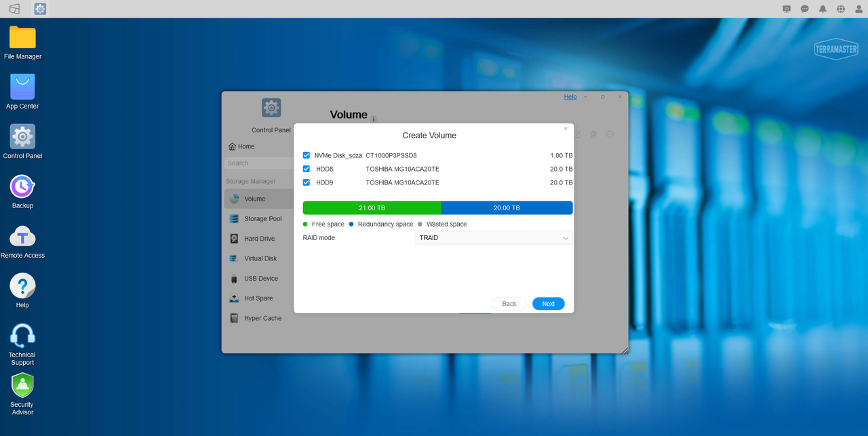Close the Create Volume dialog
Viewport: 868px width, 436px height.
pyautogui.click(x=566, y=128)
